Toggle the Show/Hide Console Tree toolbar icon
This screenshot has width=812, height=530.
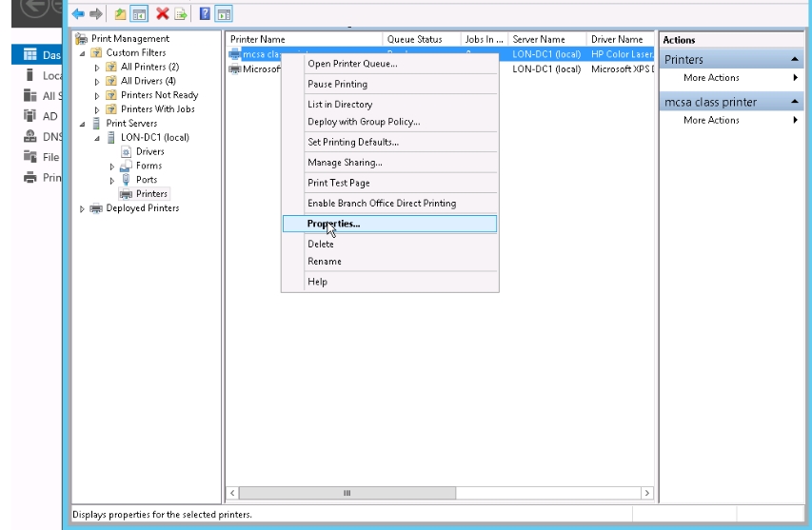tap(139, 14)
